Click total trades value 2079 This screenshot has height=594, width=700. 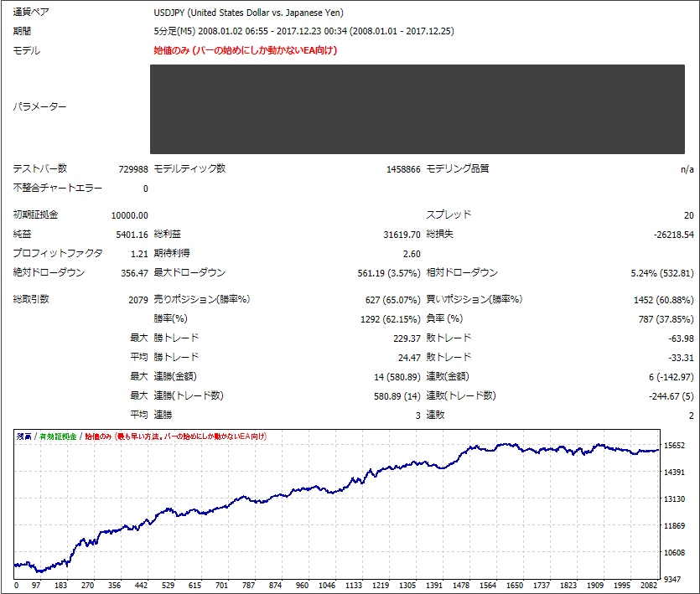pyautogui.click(x=138, y=300)
